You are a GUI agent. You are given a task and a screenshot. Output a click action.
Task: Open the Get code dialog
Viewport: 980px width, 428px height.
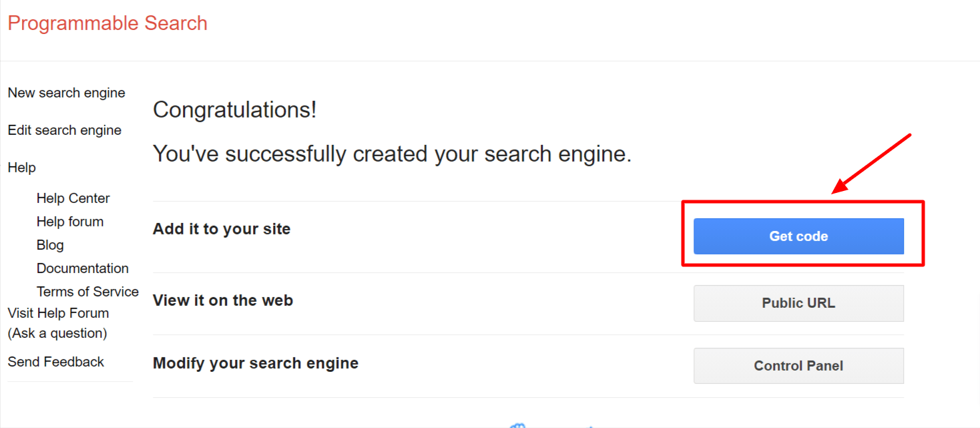[x=798, y=236]
